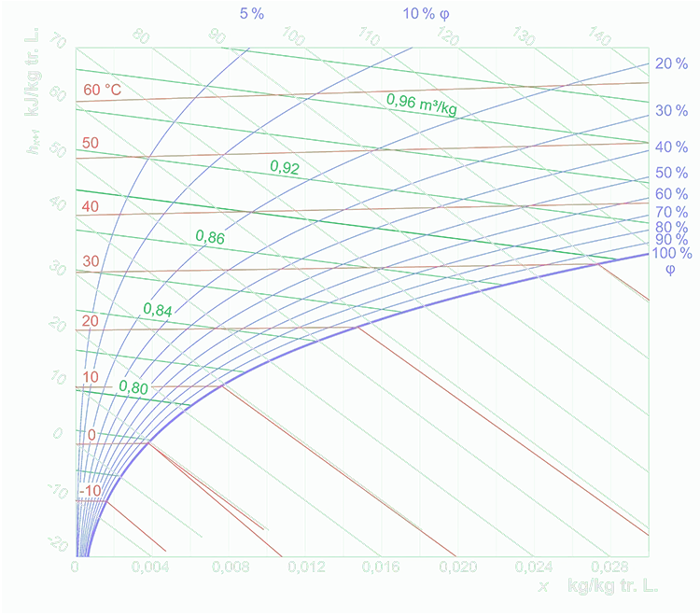Click the faint '90' enthalpy label at top
The image size is (700, 616).
click(x=217, y=35)
